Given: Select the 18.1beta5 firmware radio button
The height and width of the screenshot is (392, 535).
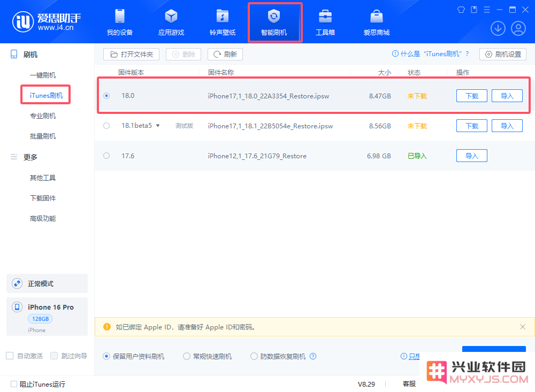Looking at the screenshot, I should pos(106,126).
